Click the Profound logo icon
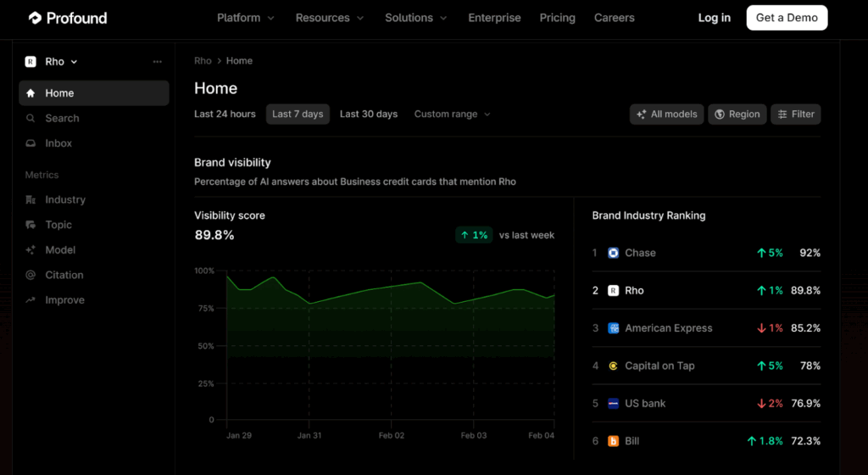868x475 pixels. pos(35,18)
